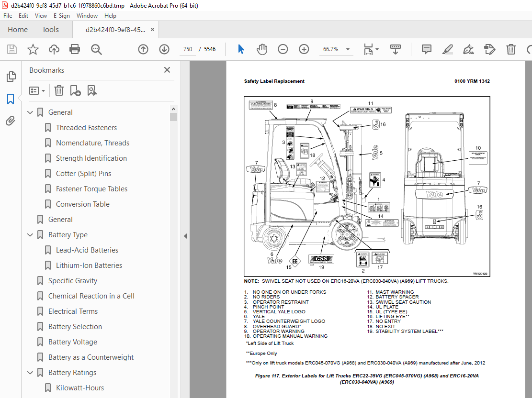
Task: Open the Window menu
Action: click(87, 16)
